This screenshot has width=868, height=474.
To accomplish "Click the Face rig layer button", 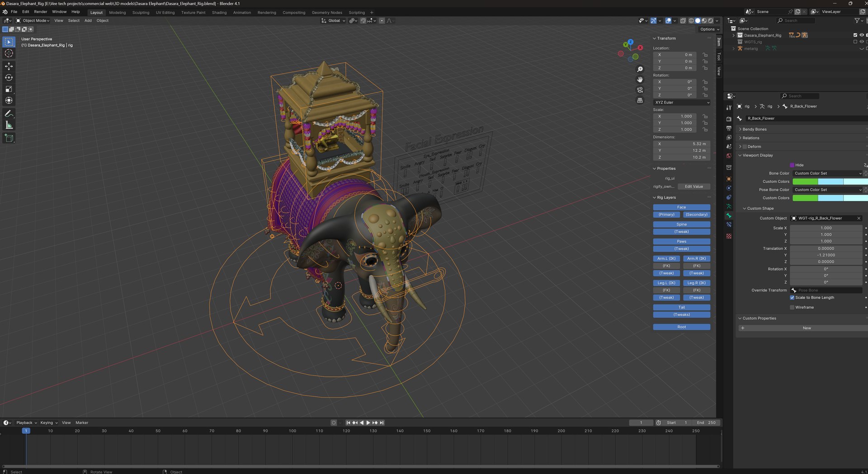I will click(682, 207).
